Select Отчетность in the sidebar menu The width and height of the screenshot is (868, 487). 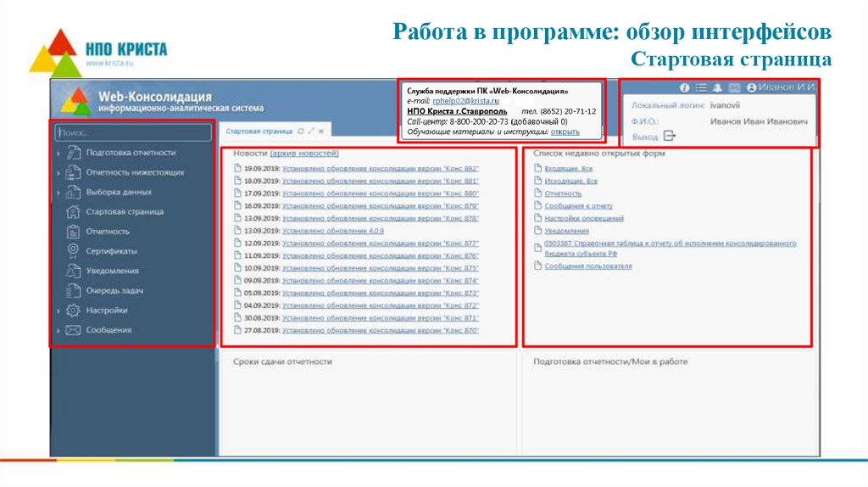108,232
